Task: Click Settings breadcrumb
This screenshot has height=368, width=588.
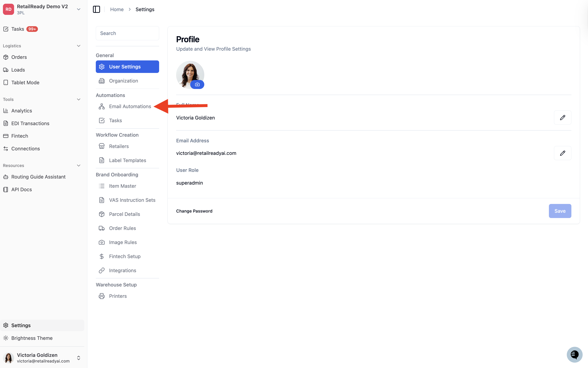Action: click(x=145, y=9)
